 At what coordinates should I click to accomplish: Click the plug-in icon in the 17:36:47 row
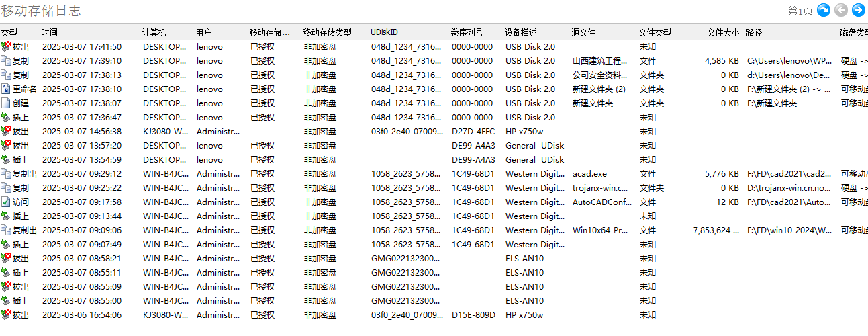pyautogui.click(x=6, y=117)
